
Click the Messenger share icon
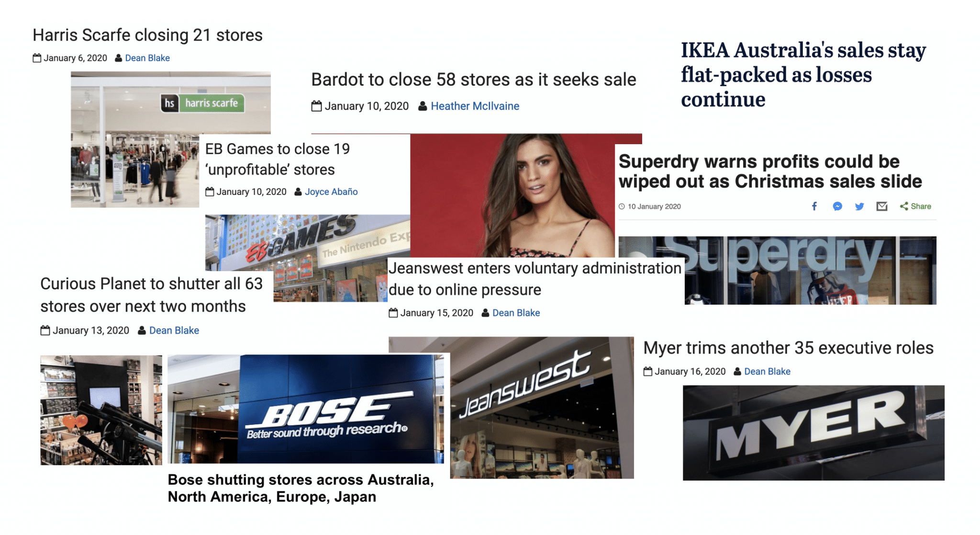837,206
